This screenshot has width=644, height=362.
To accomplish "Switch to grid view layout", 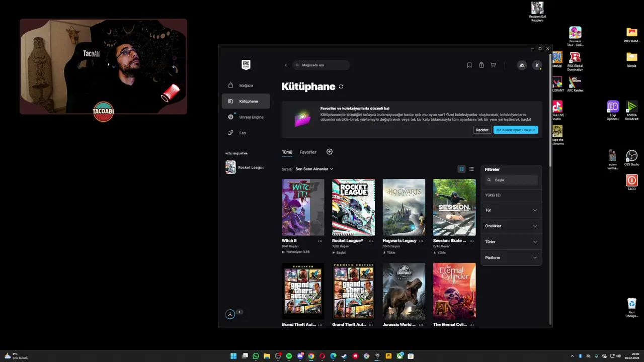I will click(x=461, y=169).
